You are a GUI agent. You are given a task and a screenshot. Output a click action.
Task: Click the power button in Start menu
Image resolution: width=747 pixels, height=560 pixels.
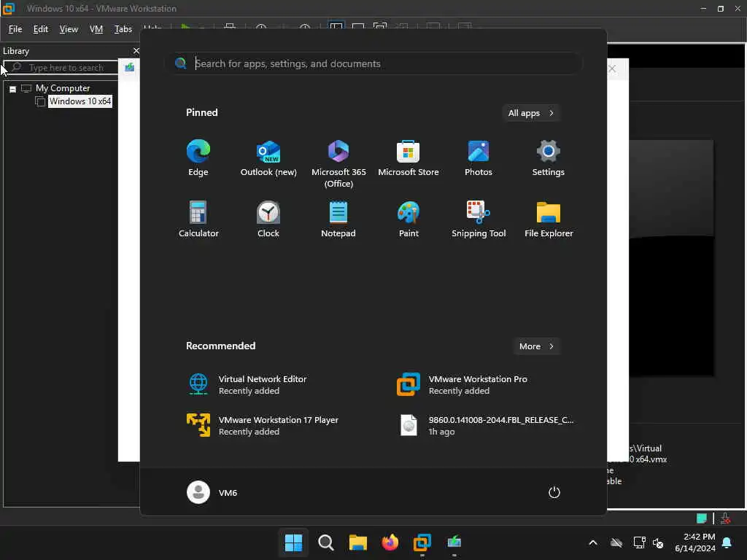pos(554,492)
